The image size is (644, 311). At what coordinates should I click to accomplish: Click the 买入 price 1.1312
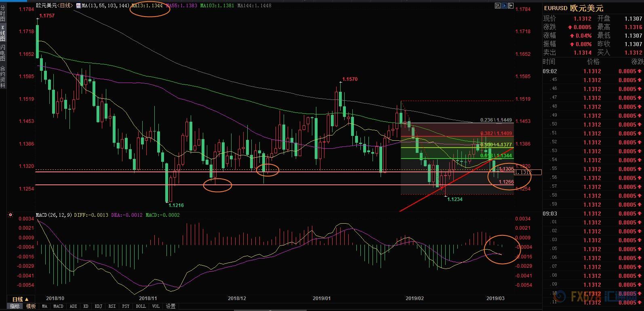coord(633,53)
